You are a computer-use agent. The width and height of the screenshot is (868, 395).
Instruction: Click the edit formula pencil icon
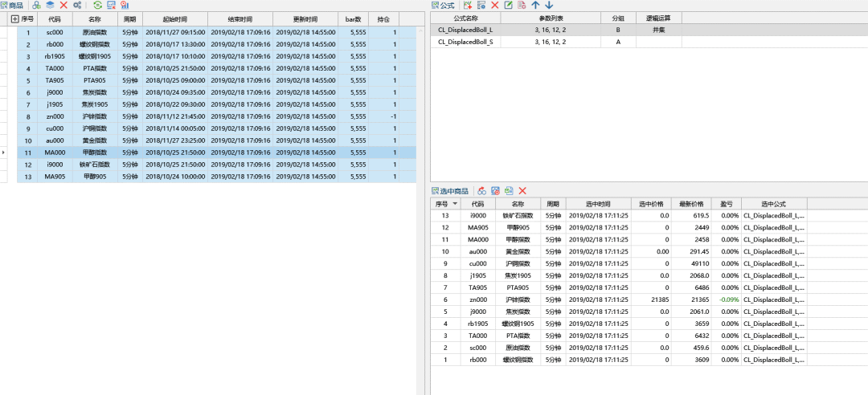coord(508,5)
